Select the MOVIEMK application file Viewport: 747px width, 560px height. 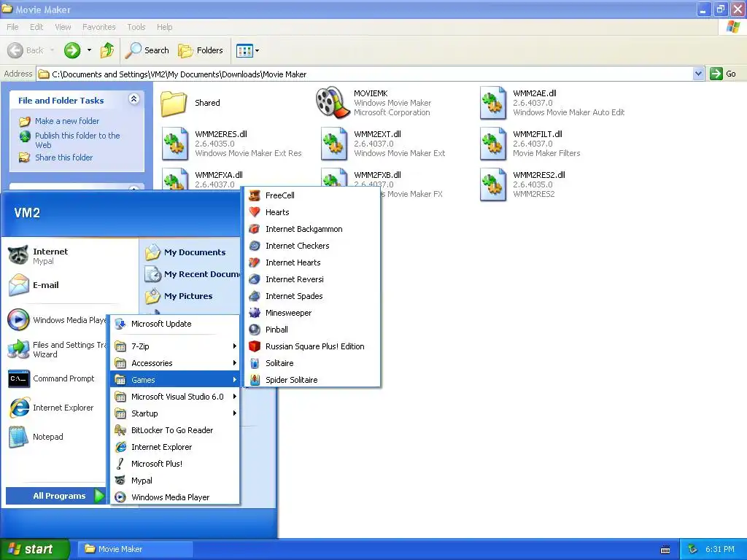point(373,103)
